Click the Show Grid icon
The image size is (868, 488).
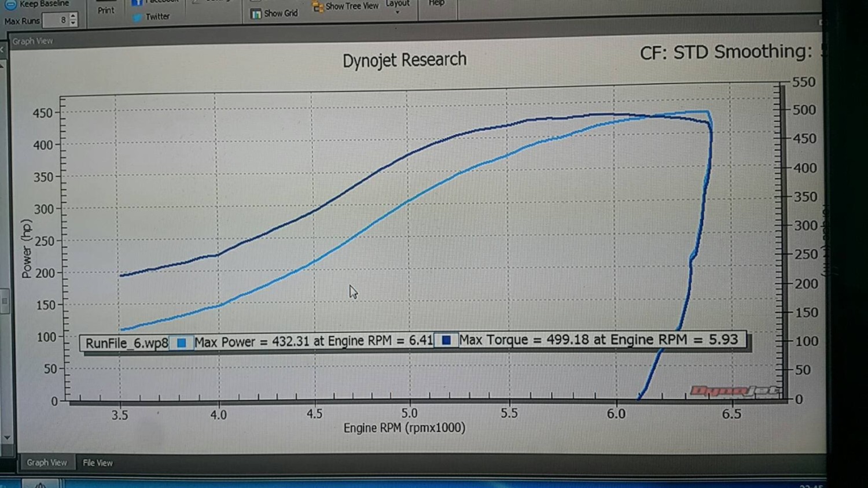pos(256,14)
